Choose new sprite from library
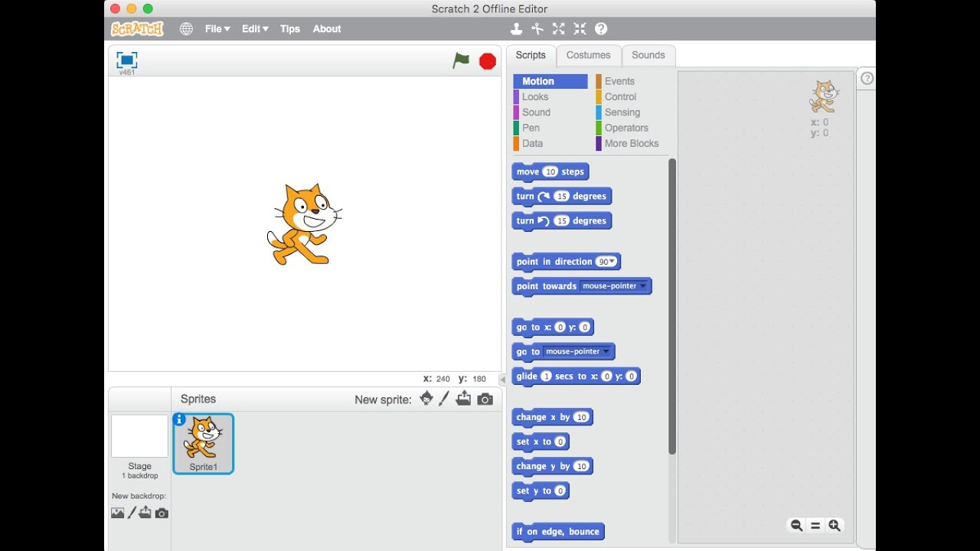980x551 pixels. [x=426, y=399]
